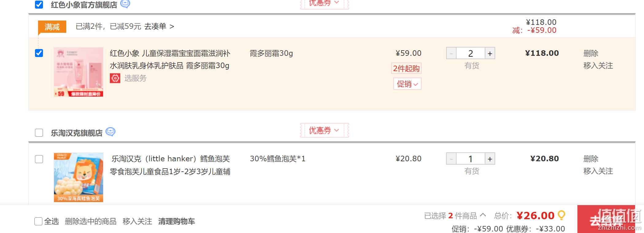This screenshot has height=233, width=644.
Task: Delete the 红色小象 face cream from cart
Action: click(x=591, y=53)
